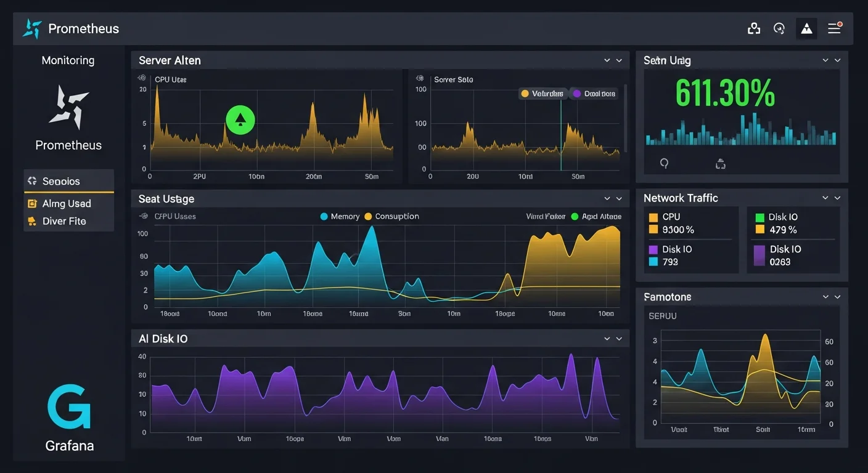The width and height of the screenshot is (868, 473).
Task: Open the user profile icon top right
Action: click(754, 28)
